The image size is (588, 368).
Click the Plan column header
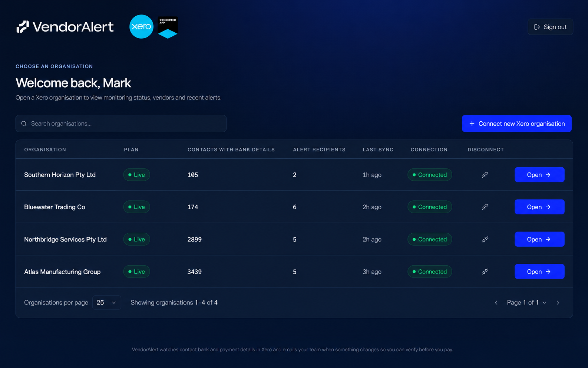click(131, 149)
